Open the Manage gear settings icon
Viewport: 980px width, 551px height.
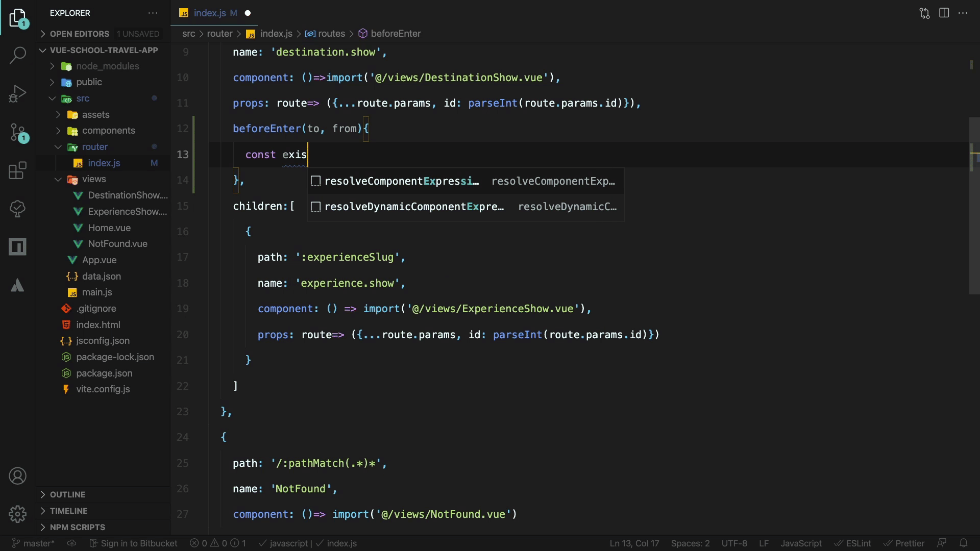(x=18, y=514)
